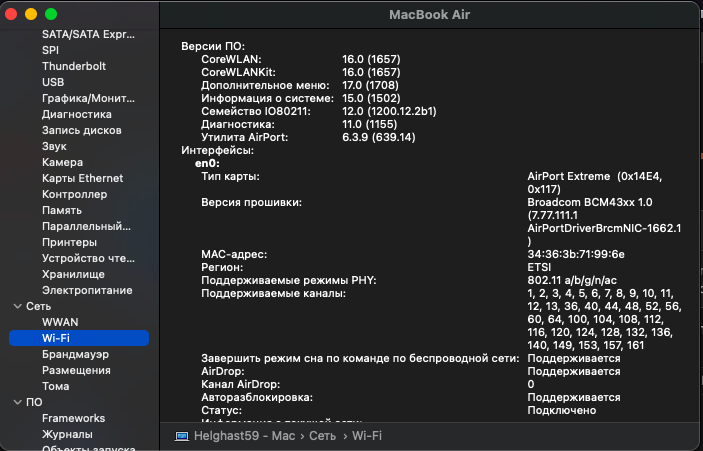Select Диагностика in the sidebar

[77, 114]
